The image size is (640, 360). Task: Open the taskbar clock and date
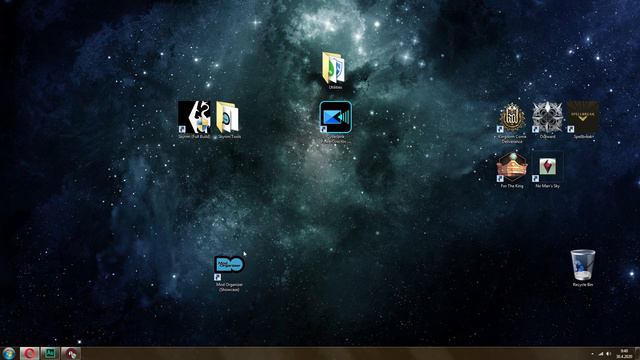[x=624, y=354]
